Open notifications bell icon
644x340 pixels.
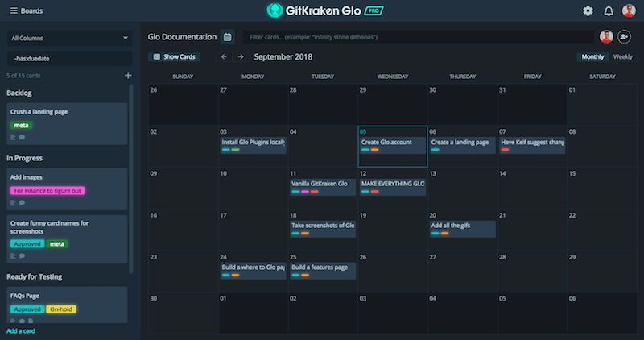click(x=609, y=10)
